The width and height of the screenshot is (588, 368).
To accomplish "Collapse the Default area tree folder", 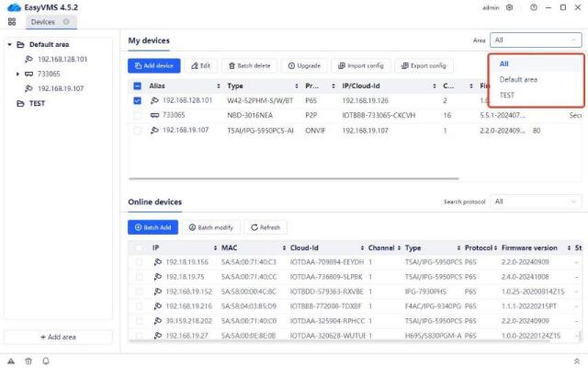I will click(9, 44).
